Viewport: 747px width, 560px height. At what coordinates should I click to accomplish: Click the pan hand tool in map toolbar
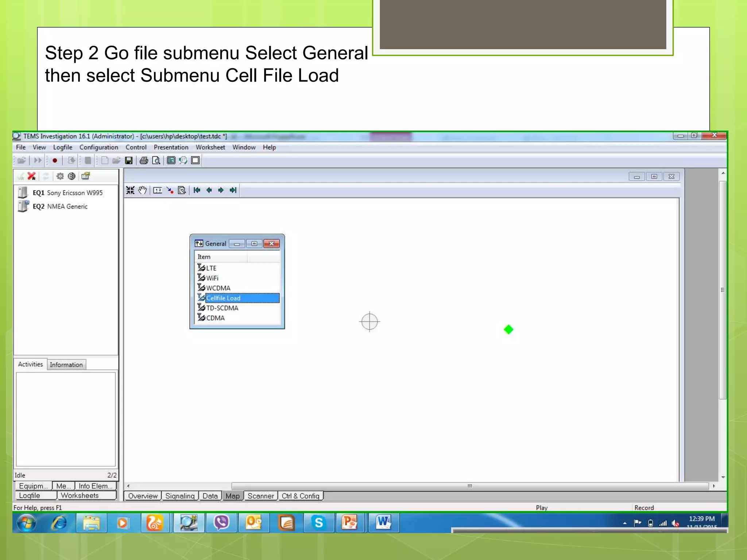pos(142,190)
